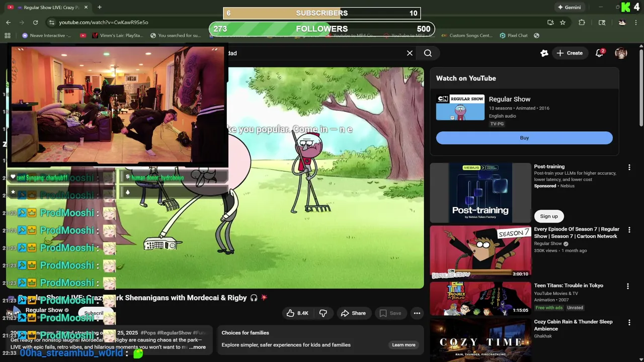This screenshot has width=644, height=362.
Task: Open options for Cozy Cabin Rain video
Action: [629, 322]
